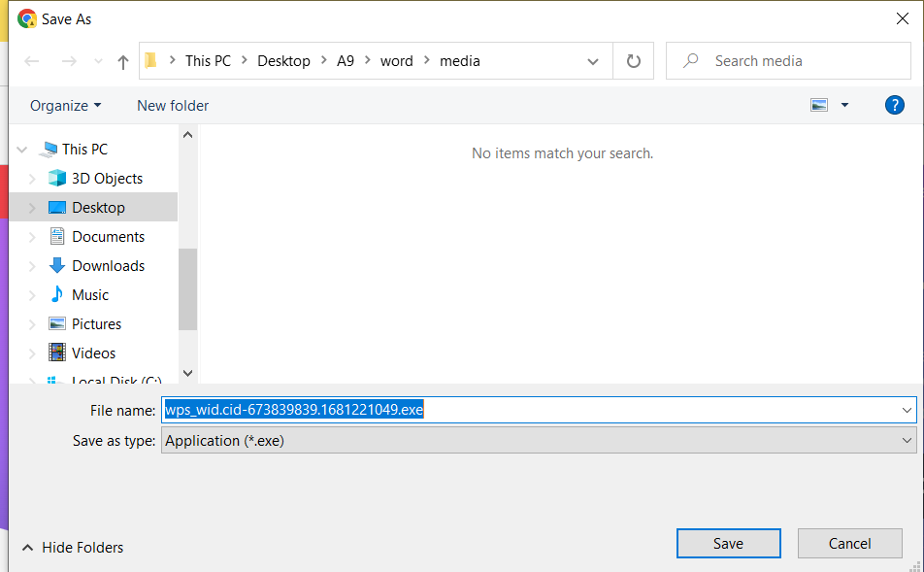This screenshot has height=572, width=924.
Task: Expand the Pictures tree node chevron
Action: coord(32,324)
